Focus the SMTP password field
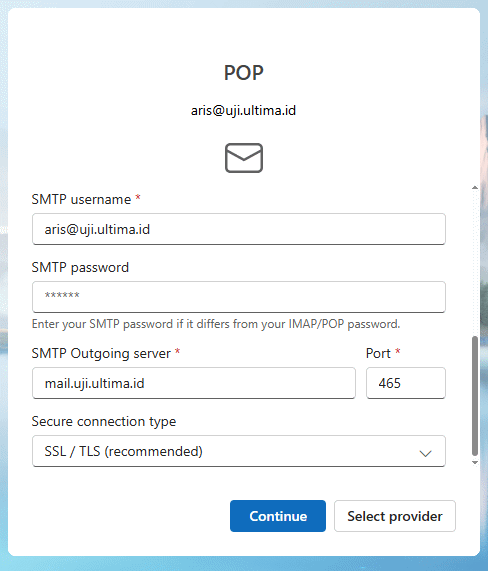Screen dimensions: 488x571 tap(239, 297)
